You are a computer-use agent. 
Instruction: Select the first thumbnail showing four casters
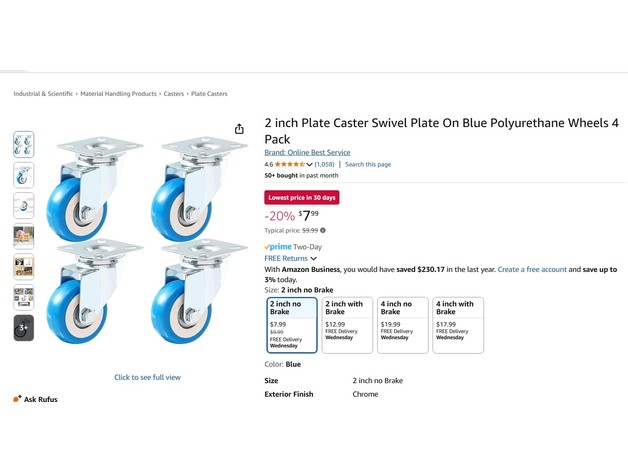[x=23, y=144]
